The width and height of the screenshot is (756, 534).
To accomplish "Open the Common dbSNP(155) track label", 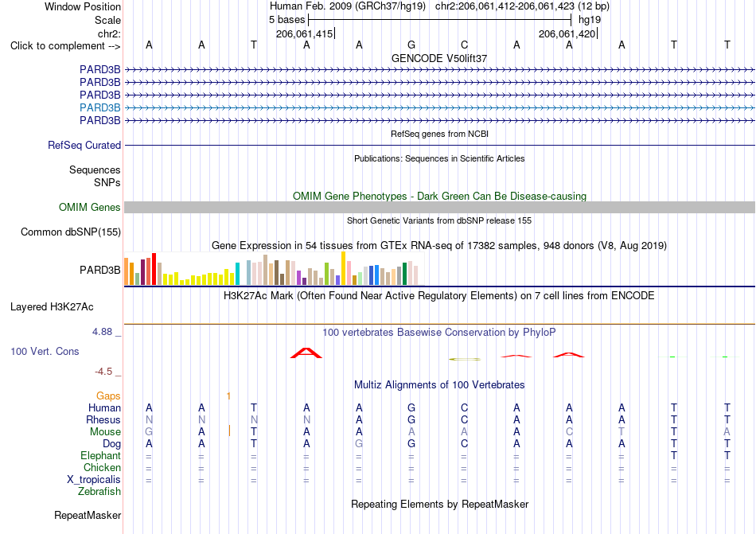I will click(x=70, y=232).
